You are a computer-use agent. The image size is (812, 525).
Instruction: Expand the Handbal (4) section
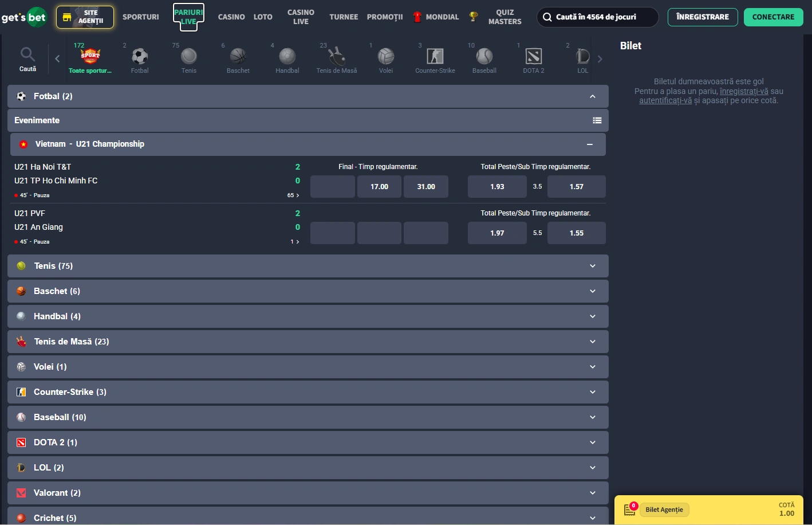[x=308, y=316]
